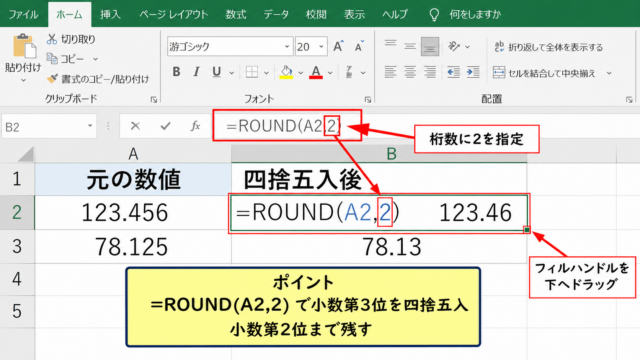Viewport: 640px width, 360px height.
Task: Confirm the formula entry with the checkmark
Action: click(165, 126)
